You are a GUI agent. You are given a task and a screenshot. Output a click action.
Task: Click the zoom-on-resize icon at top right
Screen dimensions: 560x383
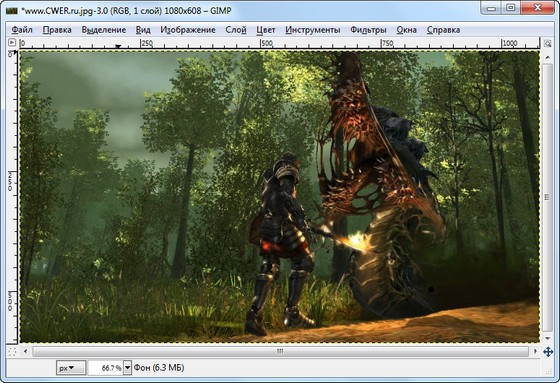(x=548, y=44)
